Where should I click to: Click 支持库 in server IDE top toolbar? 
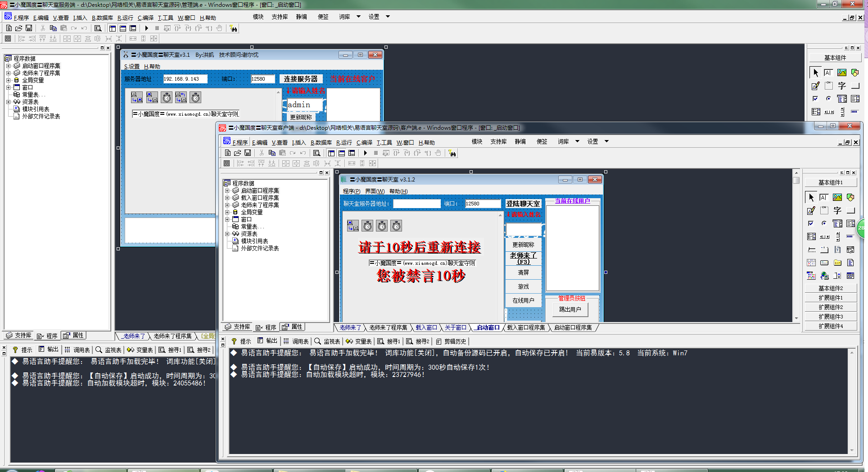point(280,17)
